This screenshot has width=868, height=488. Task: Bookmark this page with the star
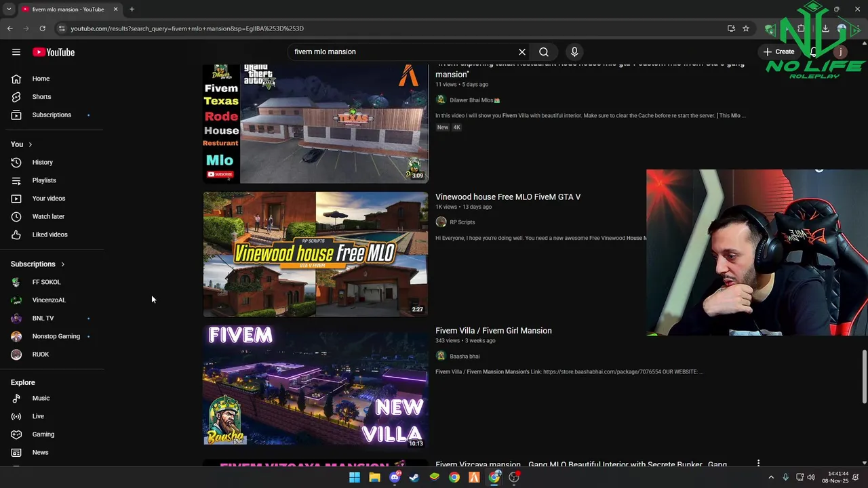746,28
